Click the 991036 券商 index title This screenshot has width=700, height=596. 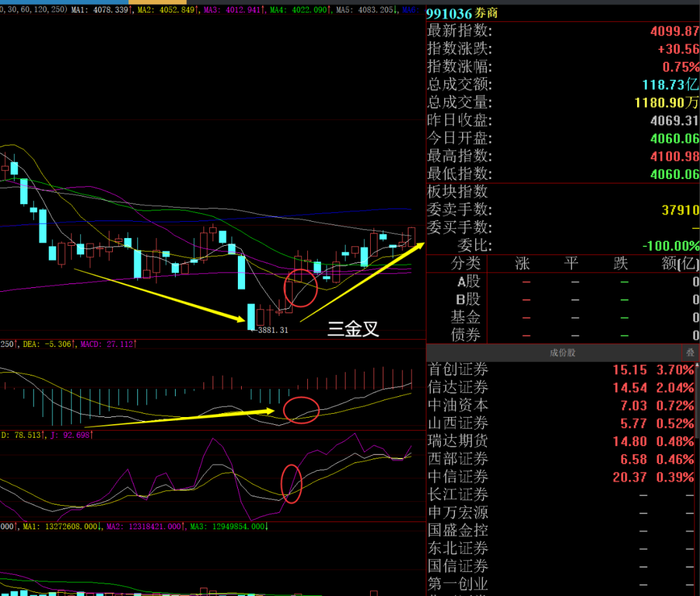461,14
